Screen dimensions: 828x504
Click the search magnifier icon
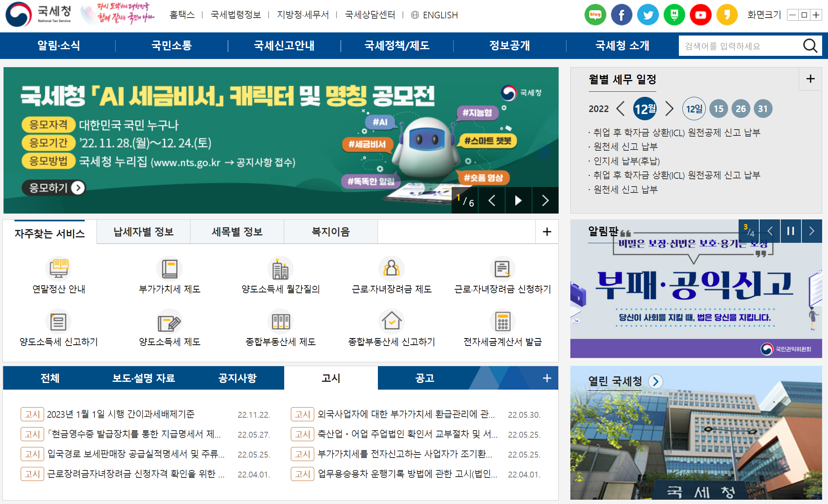(810, 46)
